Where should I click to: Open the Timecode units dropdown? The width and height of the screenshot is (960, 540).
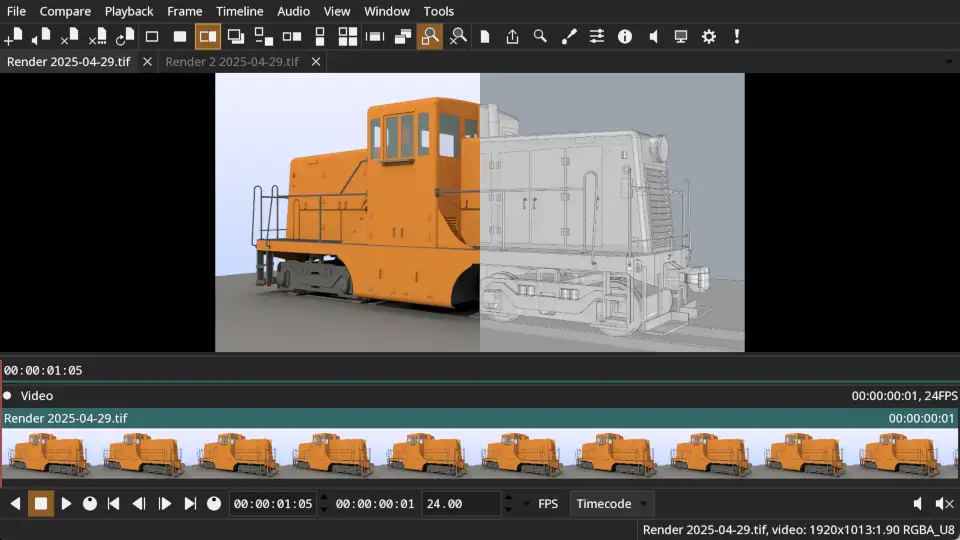[611, 504]
